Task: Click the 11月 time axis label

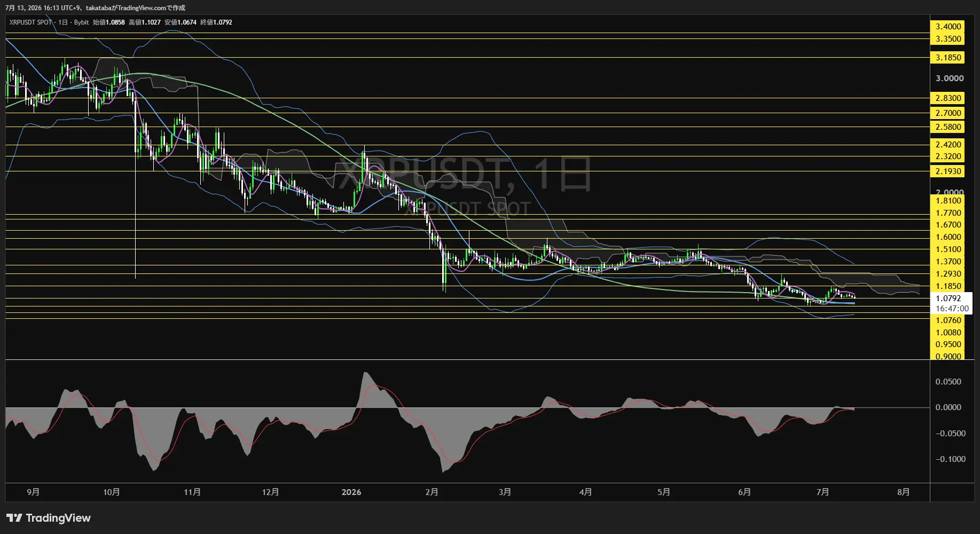Action: tap(192, 492)
